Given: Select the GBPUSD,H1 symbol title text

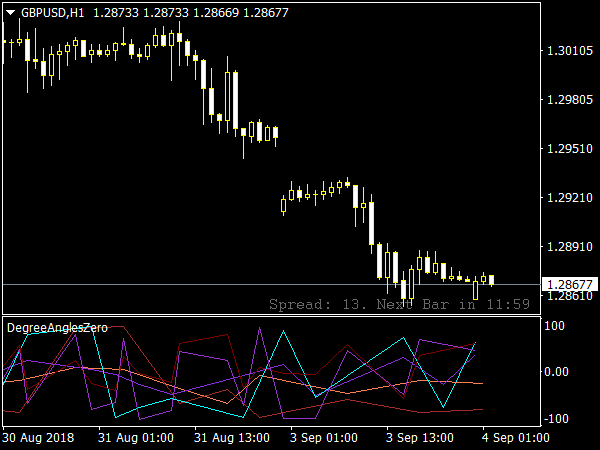Looking at the screenshot, I should tap(52, 13).
